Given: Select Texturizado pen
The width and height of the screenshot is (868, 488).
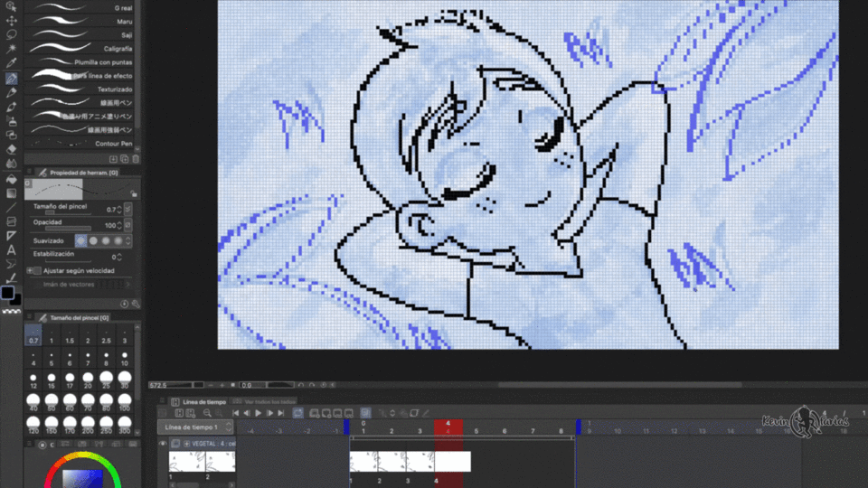Looking at the screenshot, I should (x=82, y=89).
